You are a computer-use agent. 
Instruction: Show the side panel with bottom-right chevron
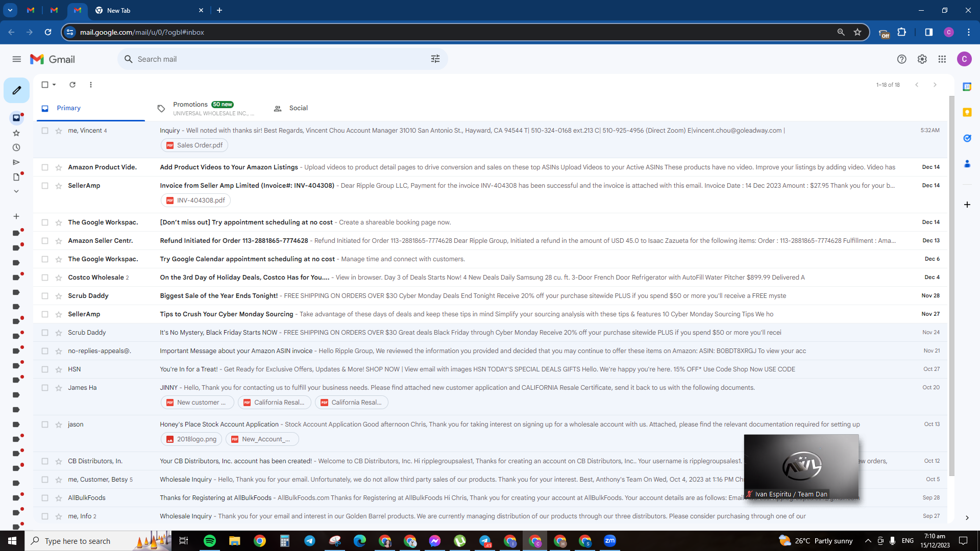tap(967, 518)
